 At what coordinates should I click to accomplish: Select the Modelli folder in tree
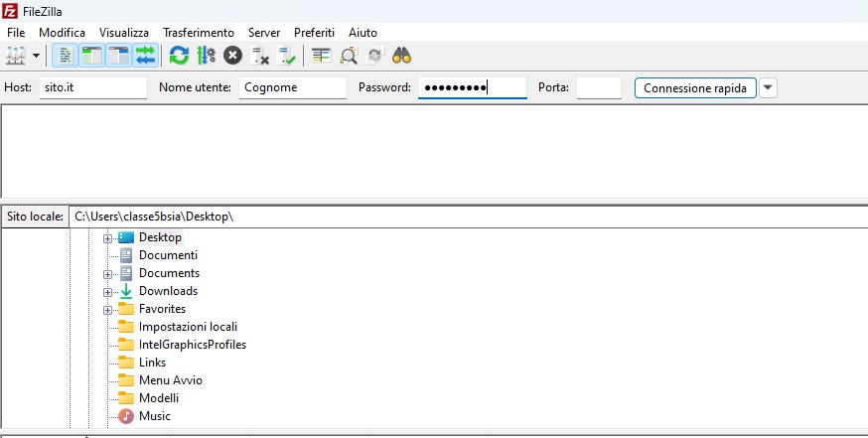coord(159,398)
